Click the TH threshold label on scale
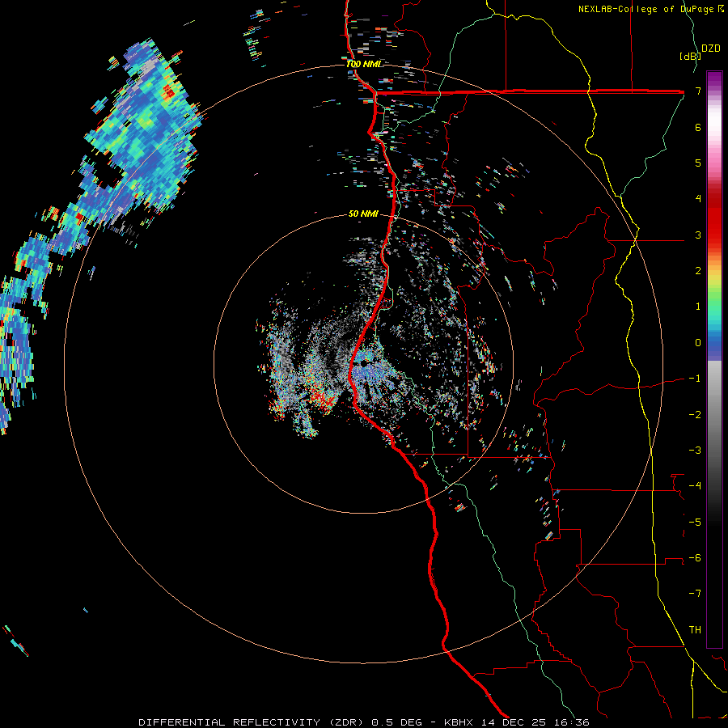 pyautogui.click(x=695, y=630)
